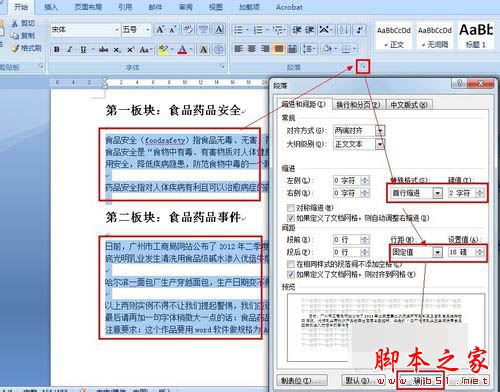Open the font color dropdown arrow
The width and height of the screenshot is (500, 392).
(x=191, y=50)
